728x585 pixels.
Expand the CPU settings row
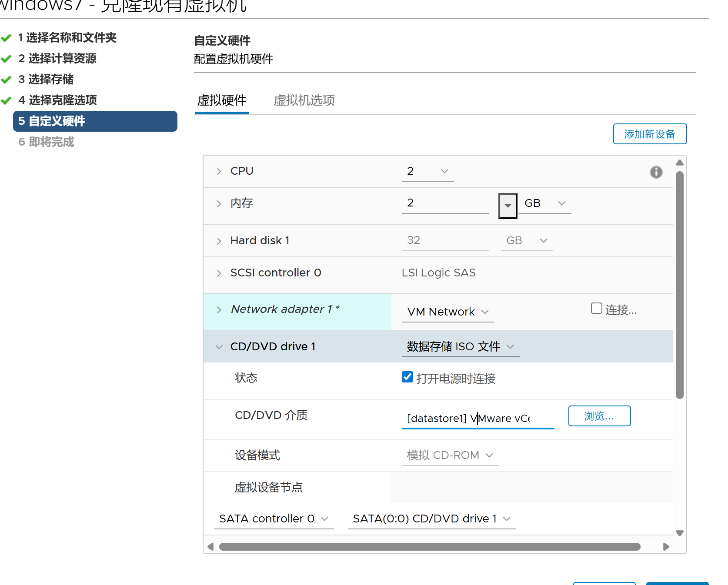coord(219,172)
